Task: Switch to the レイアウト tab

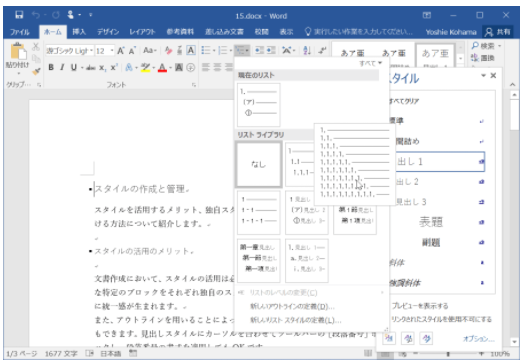Action: click(x=142, y=32)
